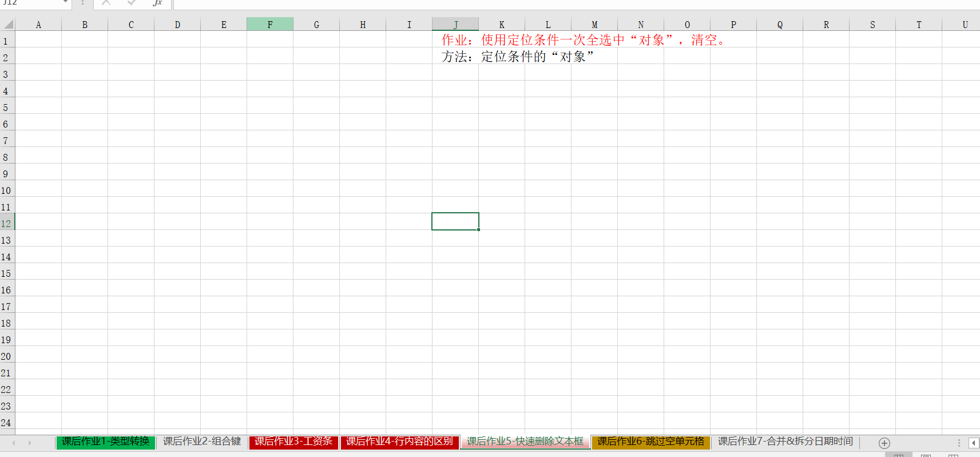The width and height of the screenshot is (980, 457).
Task: Select row 24 header
Action: point(7,421)
